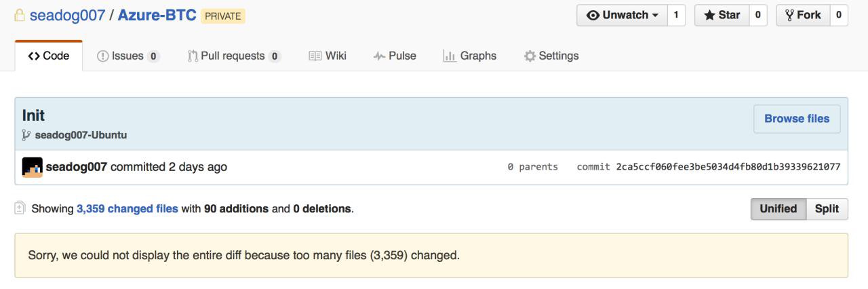Click the Azure-BTC repository name link
This screenshot has width=868, height=289.
click(157, 15)
